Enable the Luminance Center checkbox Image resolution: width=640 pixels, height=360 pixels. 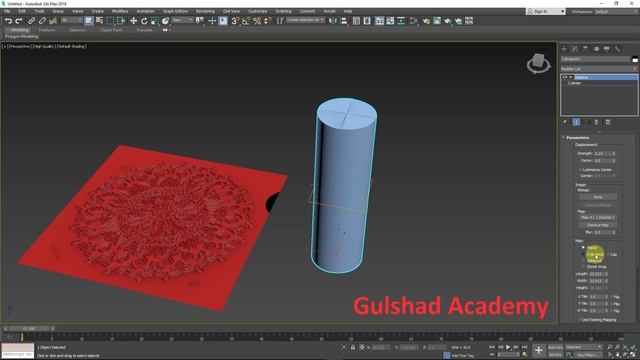[x=580, y=170]
